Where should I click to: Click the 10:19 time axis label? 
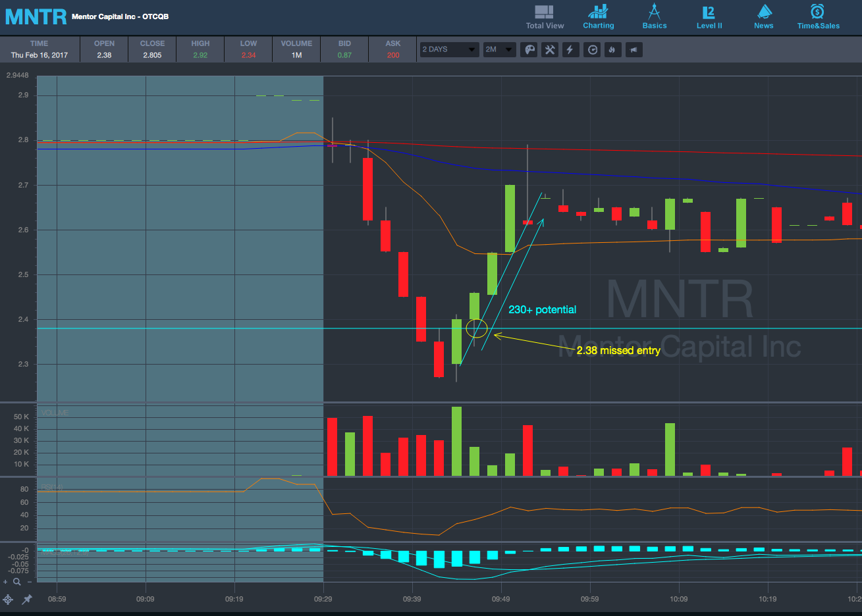click(768, 599)
